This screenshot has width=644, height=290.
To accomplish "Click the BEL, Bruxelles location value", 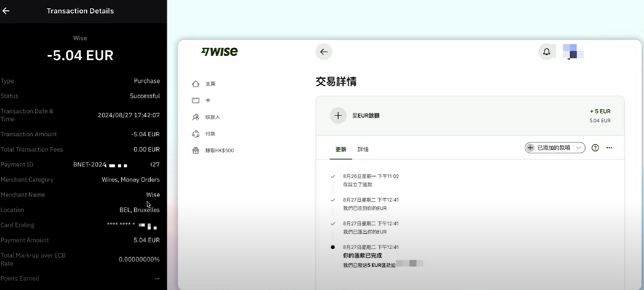I will tap(139, 210).
